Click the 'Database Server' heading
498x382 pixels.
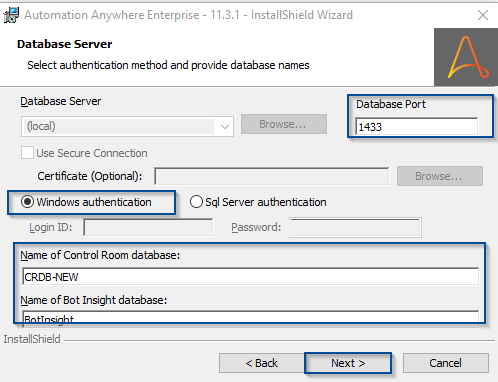coord(65,44)
